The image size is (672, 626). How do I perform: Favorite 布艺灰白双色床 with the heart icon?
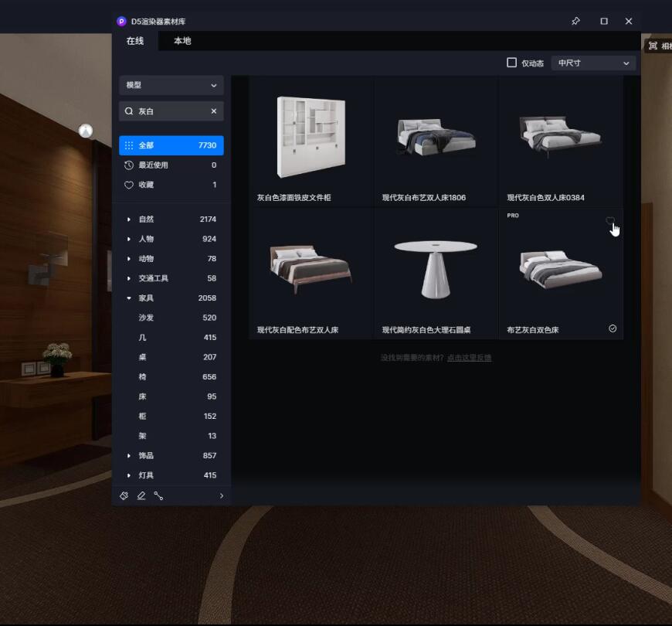point(610,221)
